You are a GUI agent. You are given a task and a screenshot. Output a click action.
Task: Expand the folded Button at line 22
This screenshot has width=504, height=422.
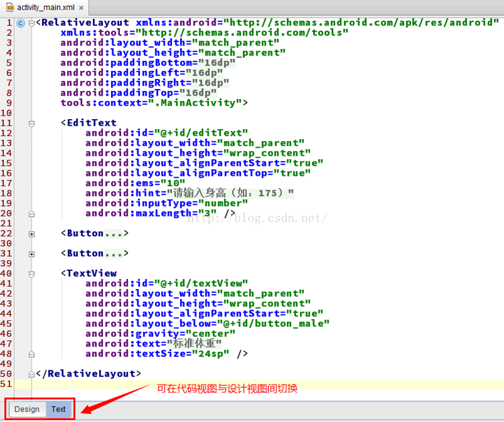coord(31,234)
